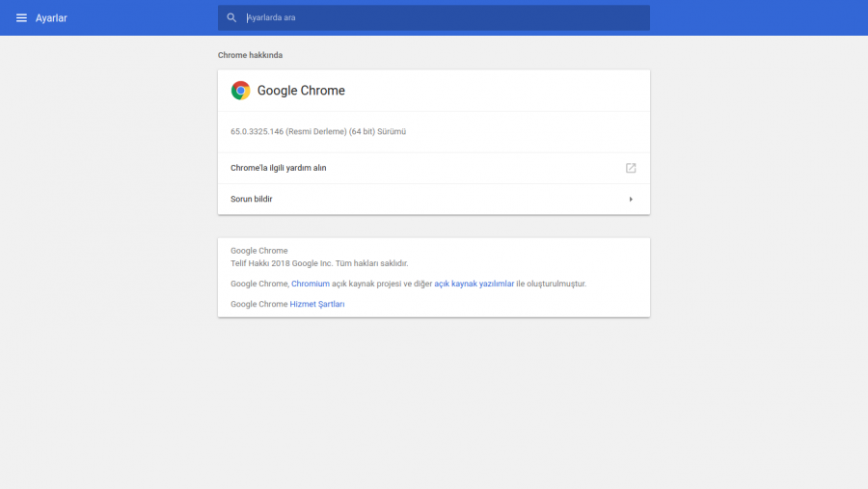
Task: Click the Ayarlar title in header
Action: pyautogui.click(x=51, y=17)
